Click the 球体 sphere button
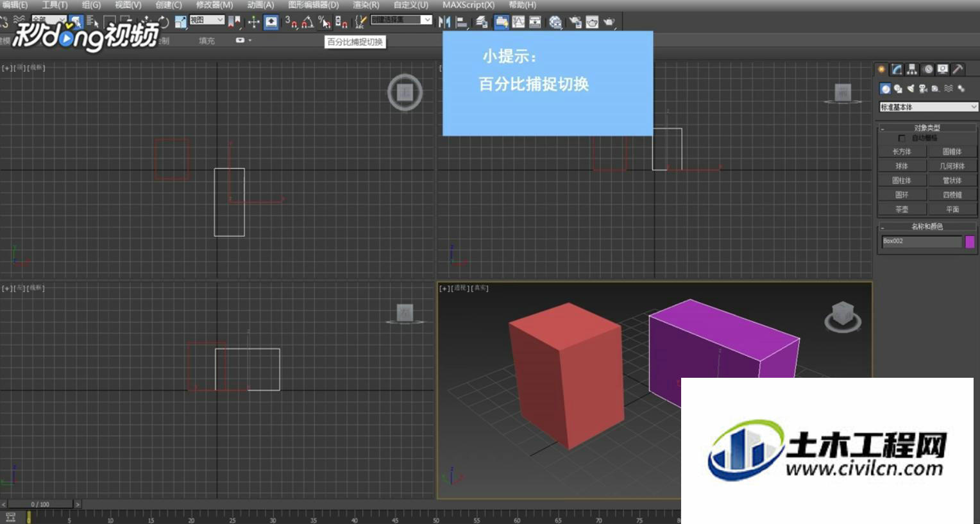This screenshot has height=524, width=980. coord(902,166)
